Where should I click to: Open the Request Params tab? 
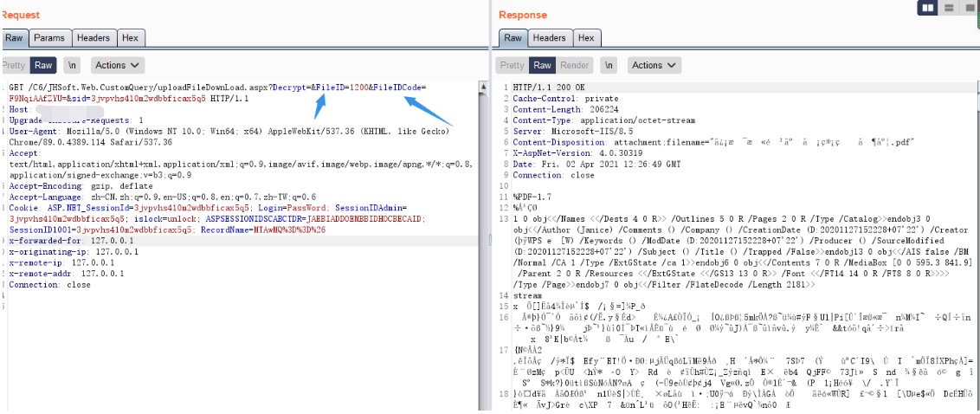tap(49, 38)
